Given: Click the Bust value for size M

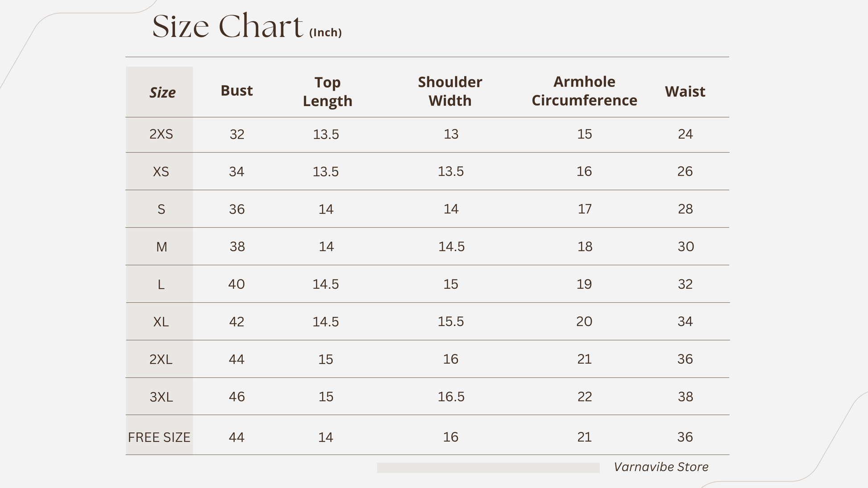Looking at the screenshot, I should click(237, 246).
